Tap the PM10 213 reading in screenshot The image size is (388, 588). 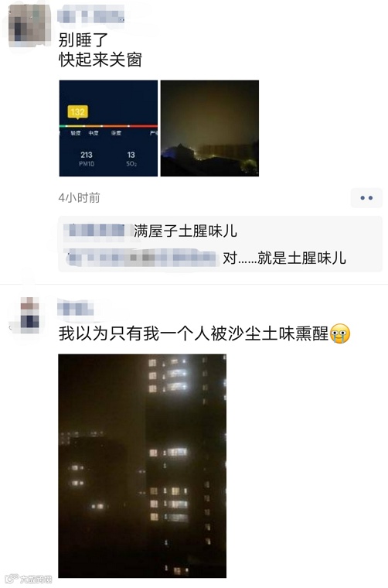coord(87,159)
